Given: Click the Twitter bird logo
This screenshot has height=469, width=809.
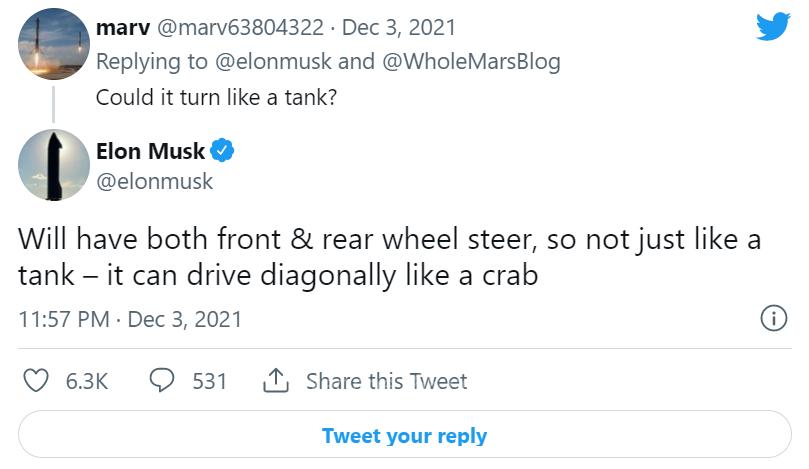Looking at the screenshot, I should (x=773, y=26).
